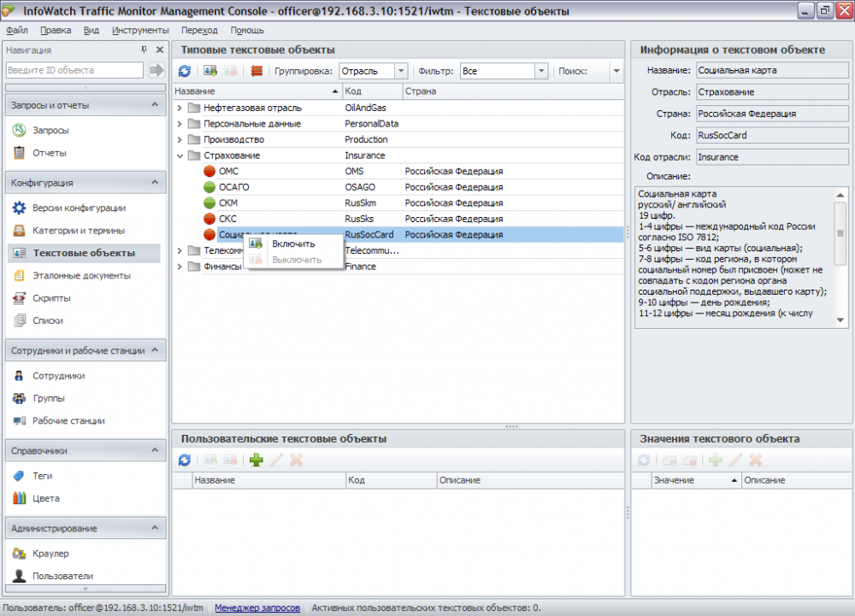Collapse the Администрирование section
Image resolution: width=855 pixels, height=616 pixels.
tap(155, 528)
